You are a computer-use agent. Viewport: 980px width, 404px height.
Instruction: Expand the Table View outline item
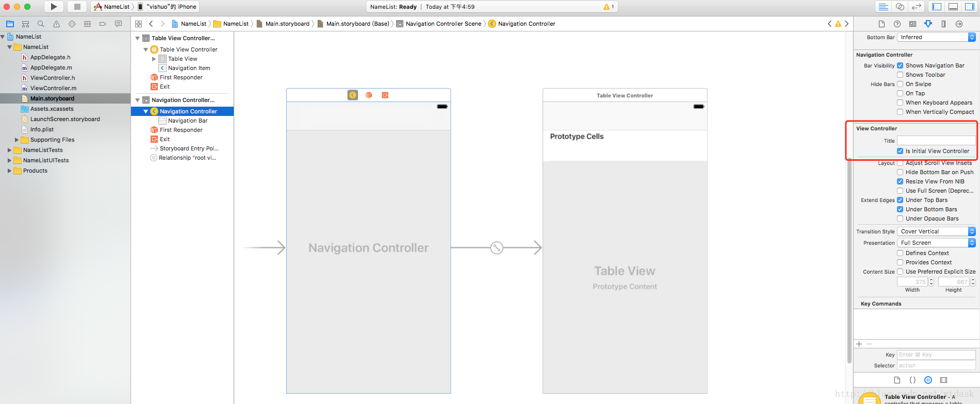[x=154, y=59]
